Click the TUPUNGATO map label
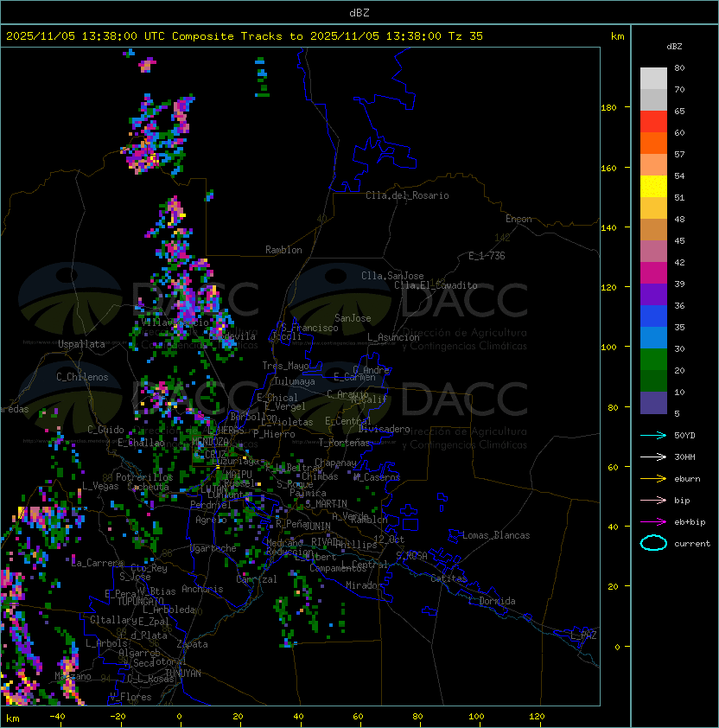The height and width of the screenshot is (728, 719). click(140, 601)
